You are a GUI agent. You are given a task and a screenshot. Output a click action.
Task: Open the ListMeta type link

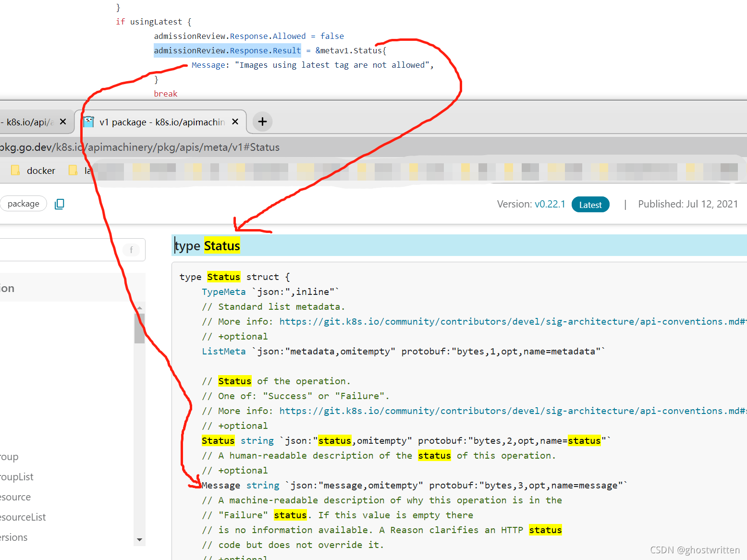[x=223, y=352]
